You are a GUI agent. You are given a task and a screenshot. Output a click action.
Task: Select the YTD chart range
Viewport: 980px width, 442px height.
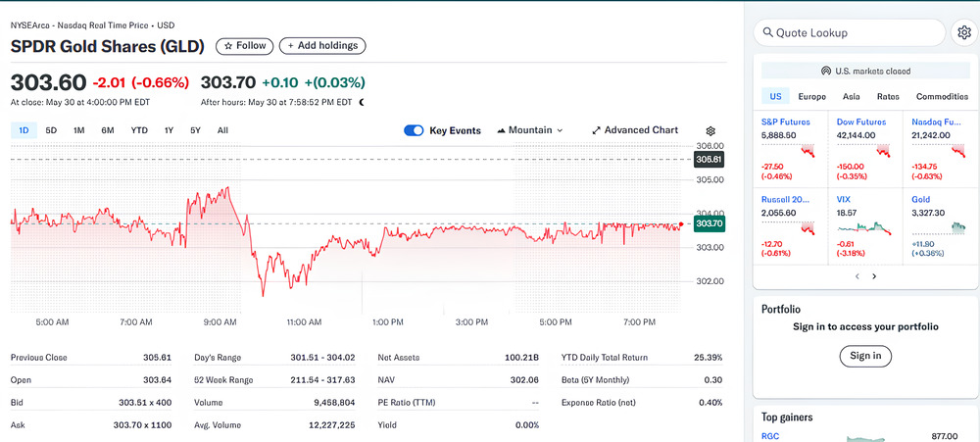139,130
